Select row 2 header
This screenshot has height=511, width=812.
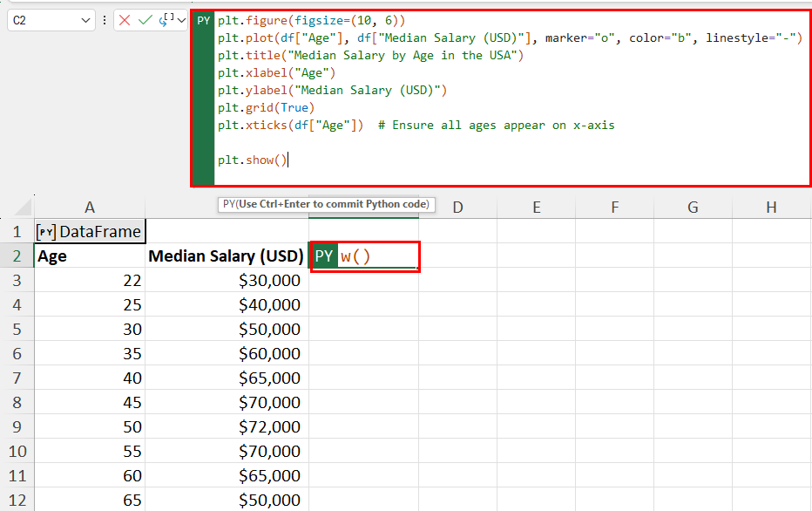pyautogui.click(x=17, y=256)
